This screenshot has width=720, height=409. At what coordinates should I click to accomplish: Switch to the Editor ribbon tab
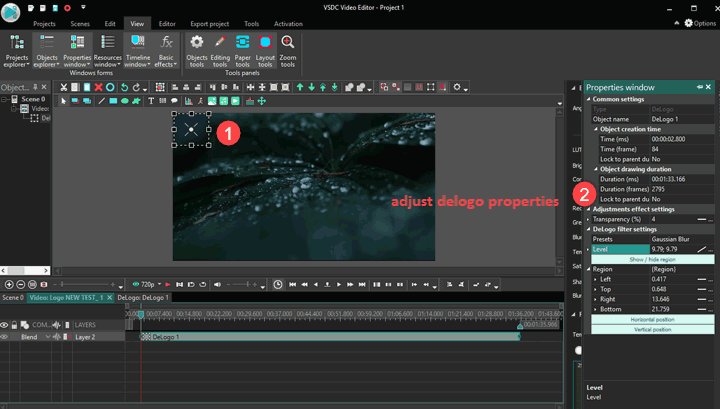click(x=167, y=22)
